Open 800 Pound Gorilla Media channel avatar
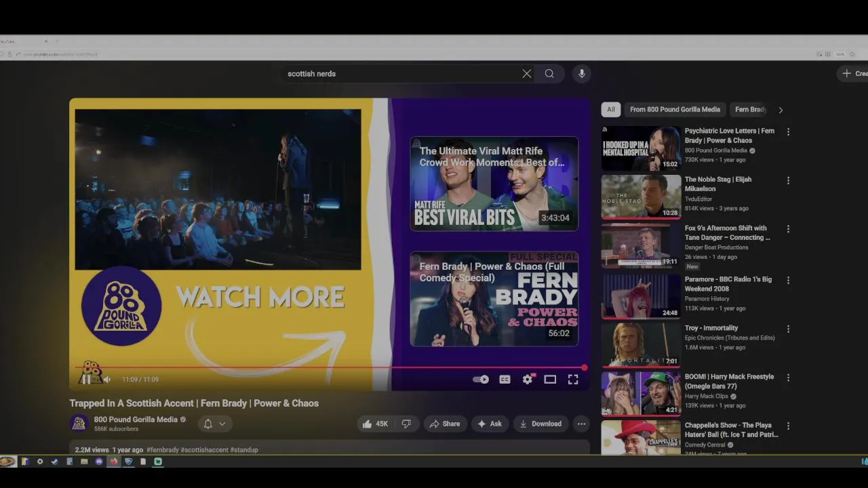Image resolution: width=868 pixels, height=488 pixels. pyautogui.click(x=79, y=424)
